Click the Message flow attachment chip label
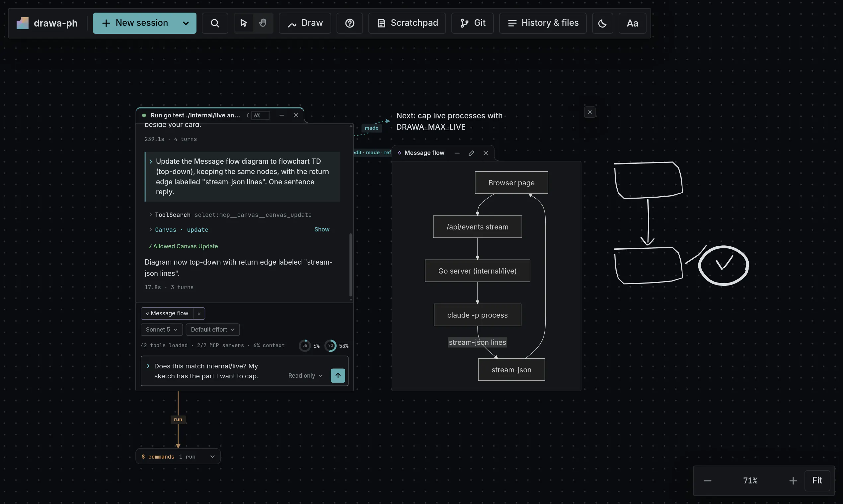 [167, 313]
